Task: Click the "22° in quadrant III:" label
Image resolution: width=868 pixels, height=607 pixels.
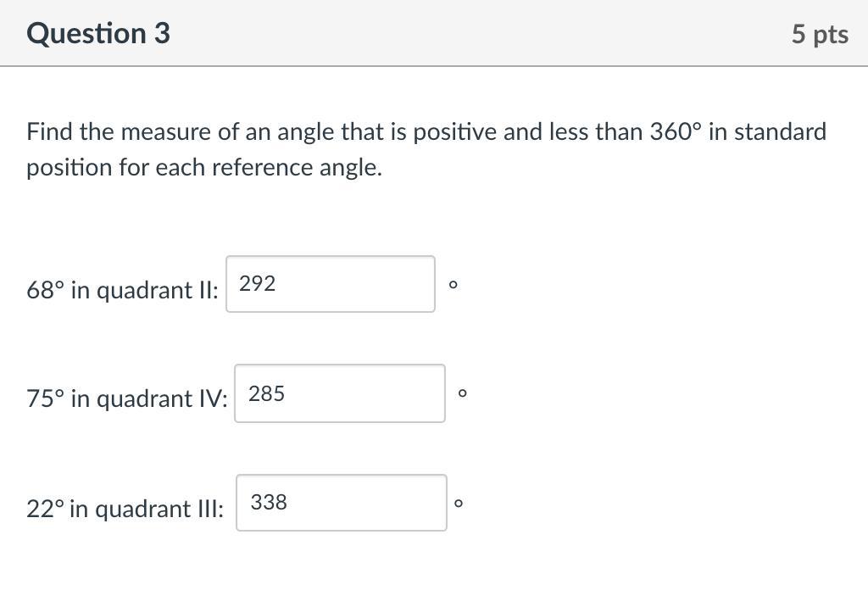Action: click(125, 509)
